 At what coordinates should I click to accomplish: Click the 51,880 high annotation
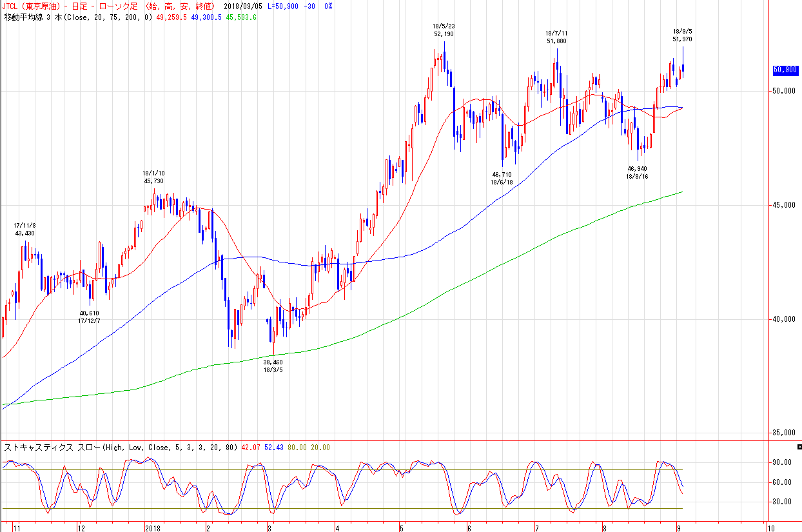tap(556, 41)
